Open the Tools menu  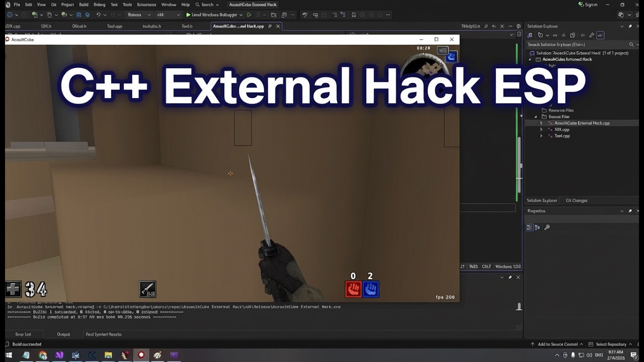pos(127,5)
